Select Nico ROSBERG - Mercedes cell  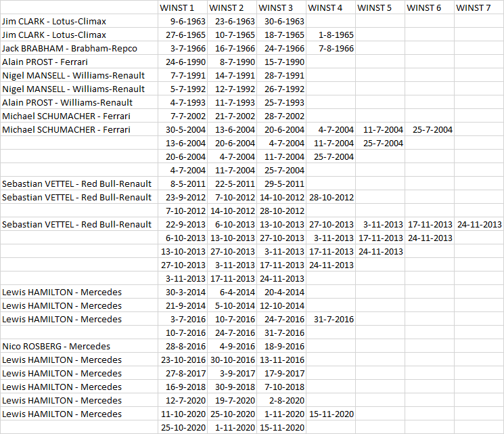pyautogui.click(x=79, y=346)
